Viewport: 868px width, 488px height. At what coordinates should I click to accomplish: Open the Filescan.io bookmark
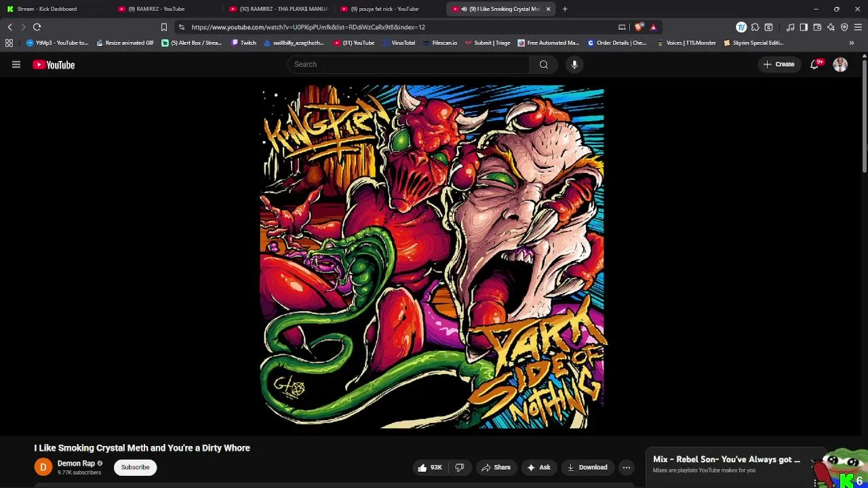tap(439, 43)
